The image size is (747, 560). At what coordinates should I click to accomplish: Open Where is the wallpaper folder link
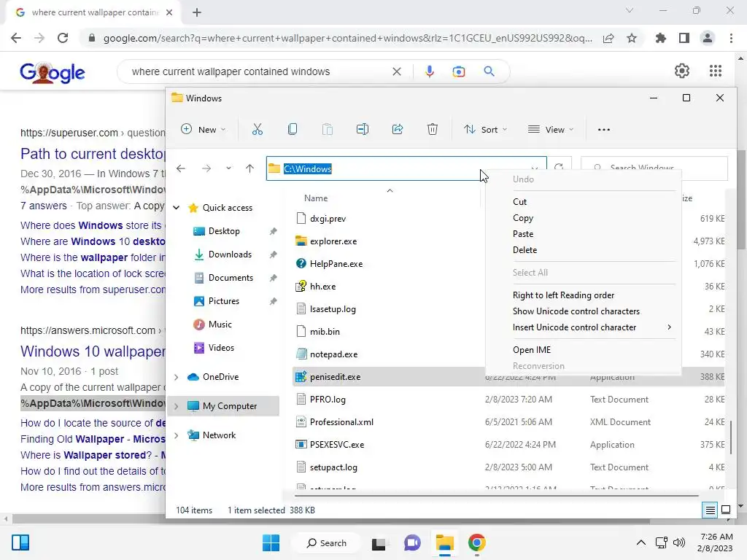pos(93,257)
